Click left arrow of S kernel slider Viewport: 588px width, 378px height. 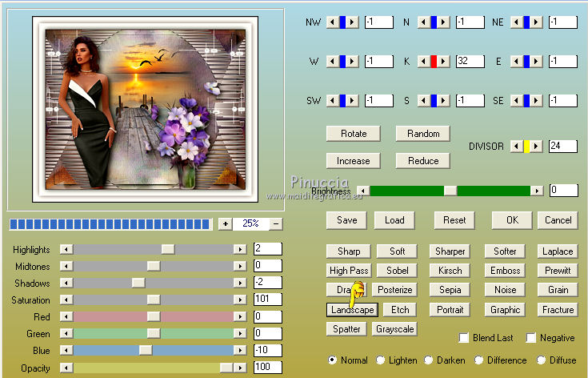coord(424,100)
